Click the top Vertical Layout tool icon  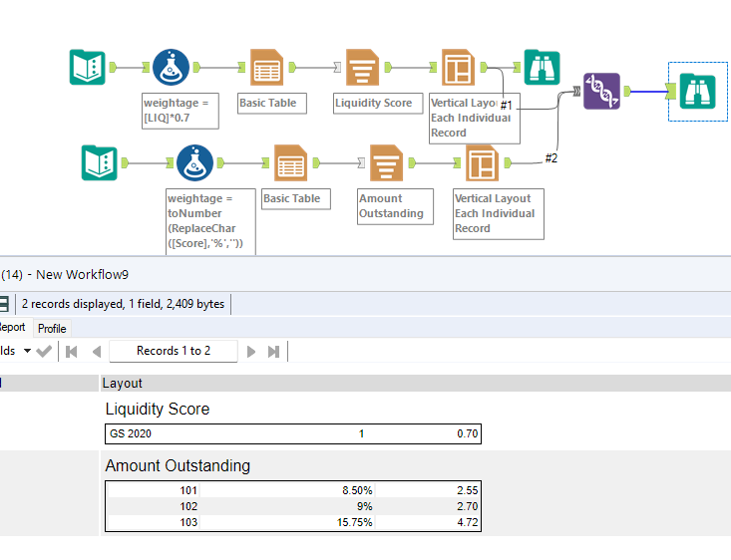459,67
